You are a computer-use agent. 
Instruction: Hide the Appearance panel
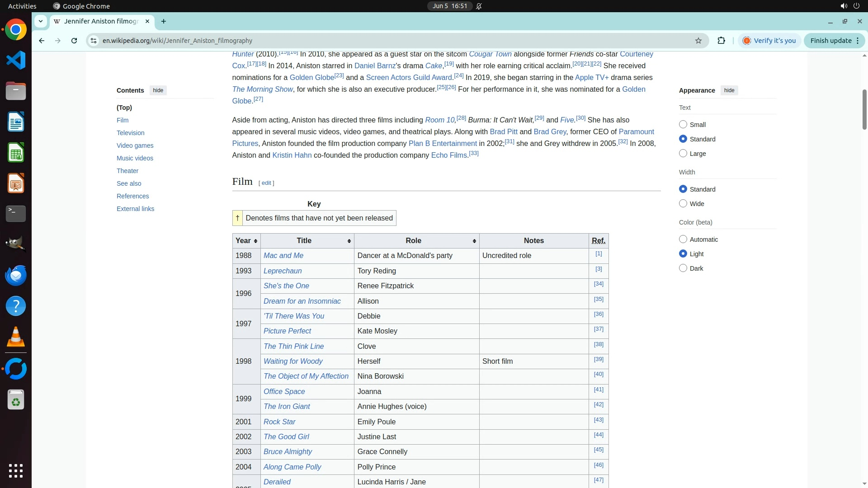(x=729, y=90)
